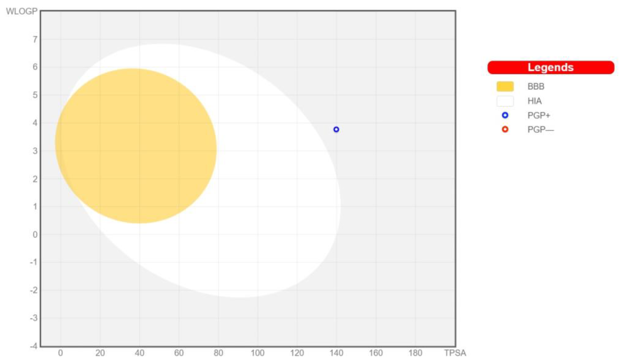Click the PGP+ legend text

pyautogui.click(x=539, y=115)
